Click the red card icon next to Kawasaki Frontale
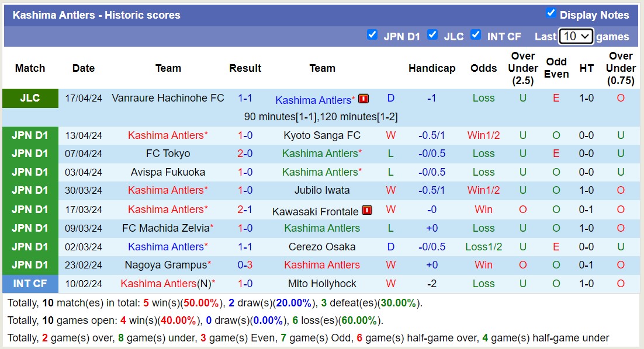 [x=366, y=210]
